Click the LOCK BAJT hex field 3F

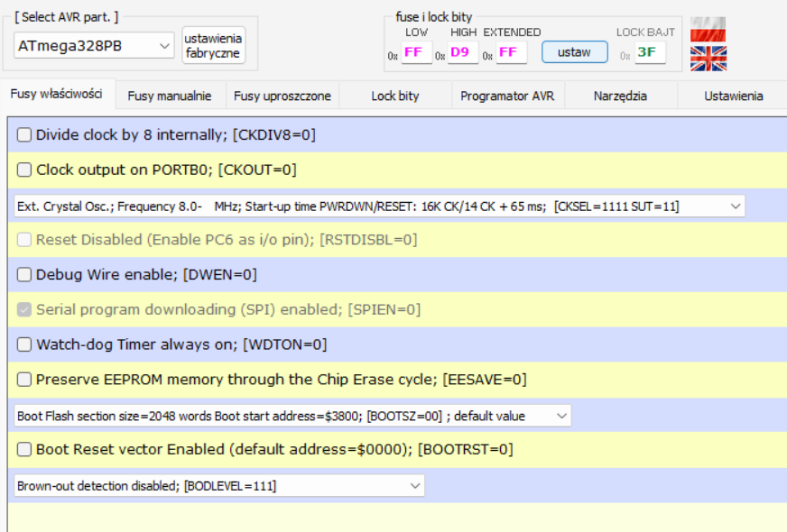point(650,52)
